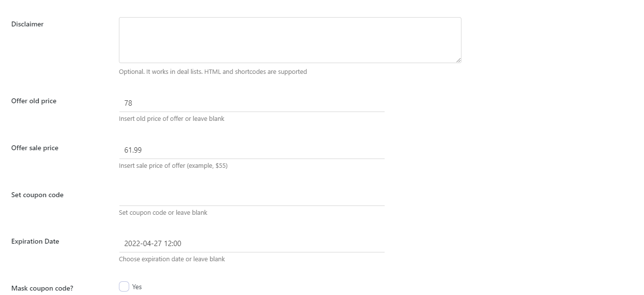Click the Offer sale price input showing 61.99
The height and width of the screenshot is (295, 644).
click(252, 150)
